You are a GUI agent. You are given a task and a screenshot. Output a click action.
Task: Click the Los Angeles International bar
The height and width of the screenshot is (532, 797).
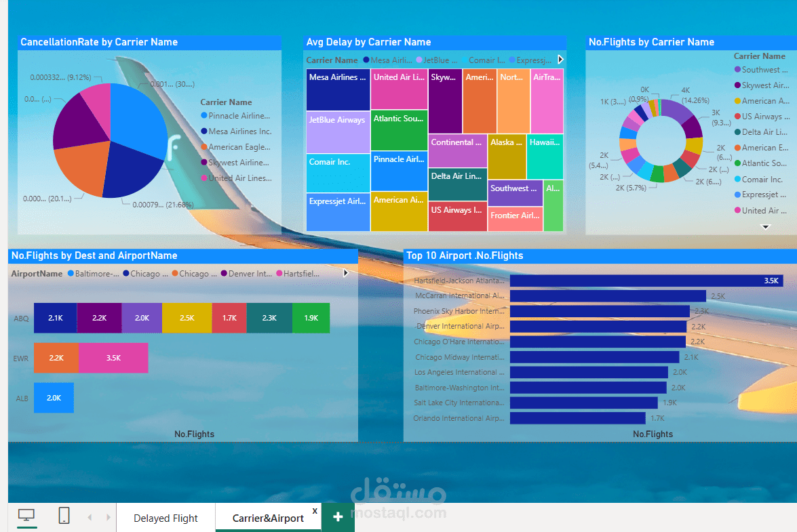click(589, 372)
